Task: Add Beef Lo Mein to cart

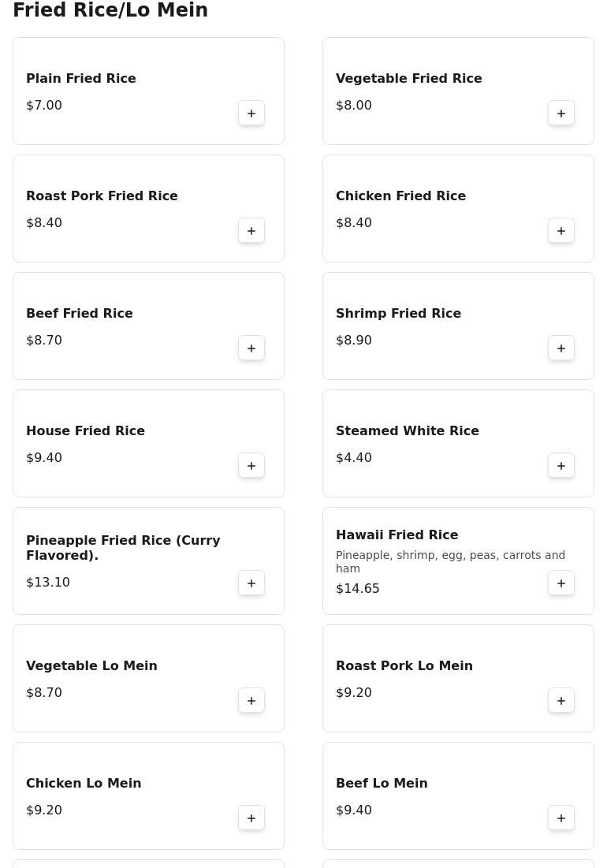Action: point(561,818)
